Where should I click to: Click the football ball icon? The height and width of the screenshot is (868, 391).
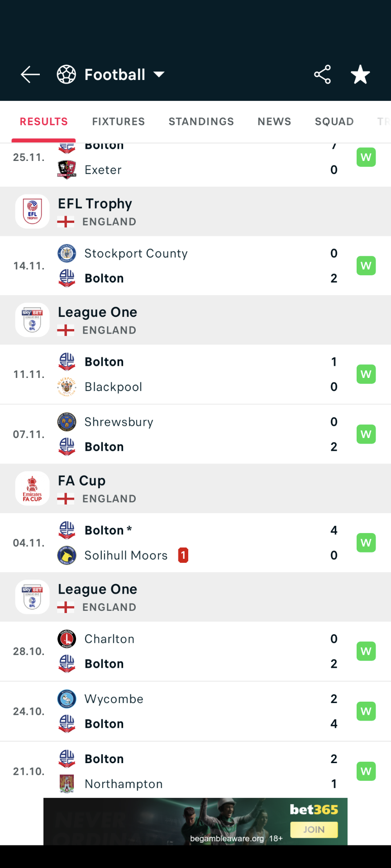coord(67,75)
